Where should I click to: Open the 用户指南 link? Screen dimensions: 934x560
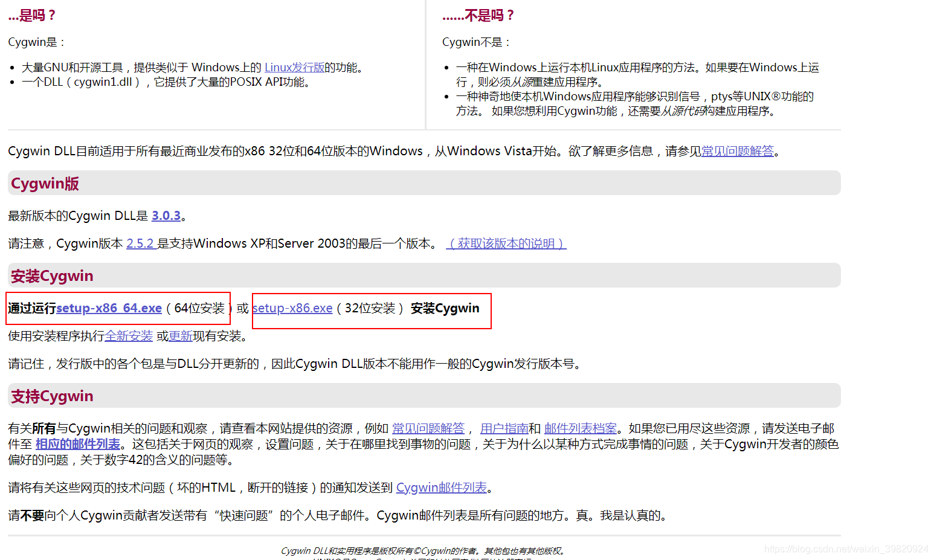pos(504,428)
